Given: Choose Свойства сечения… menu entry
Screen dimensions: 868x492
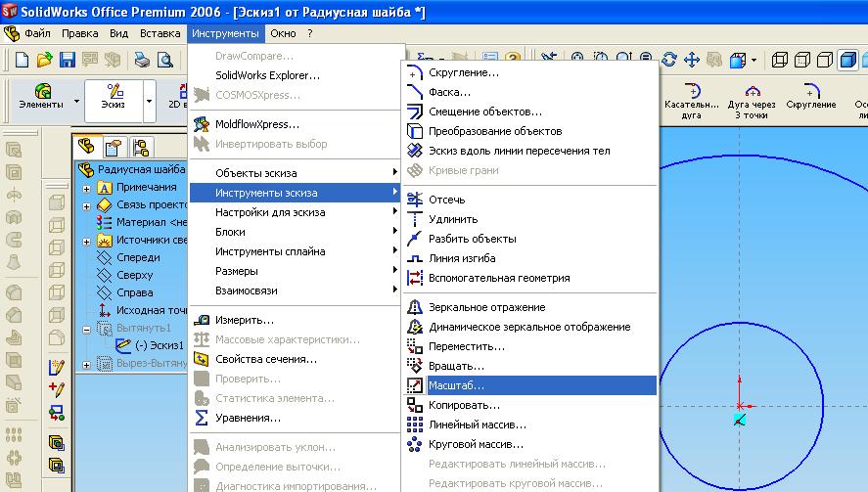Looking at the screenshot, I should [x=295, y=359].
